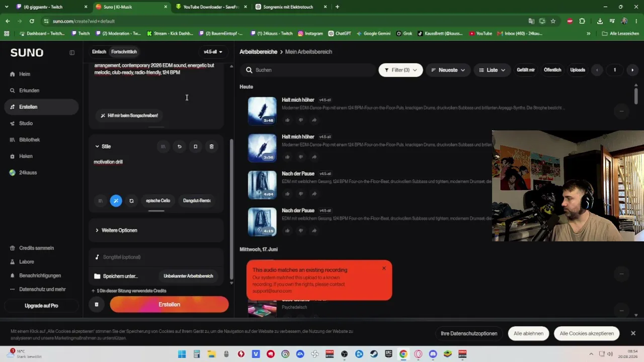
Task: Open Discord from the taskbar
Action: (x=433, y=354)
